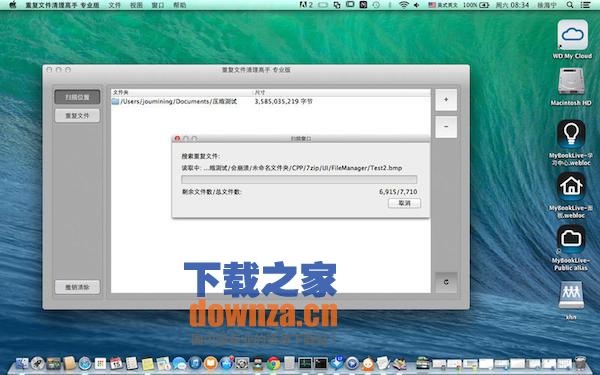This screenshot has height=375, width=600.
Task: Open Stickies yellow note icon in Dock
Action: point(148,363)
